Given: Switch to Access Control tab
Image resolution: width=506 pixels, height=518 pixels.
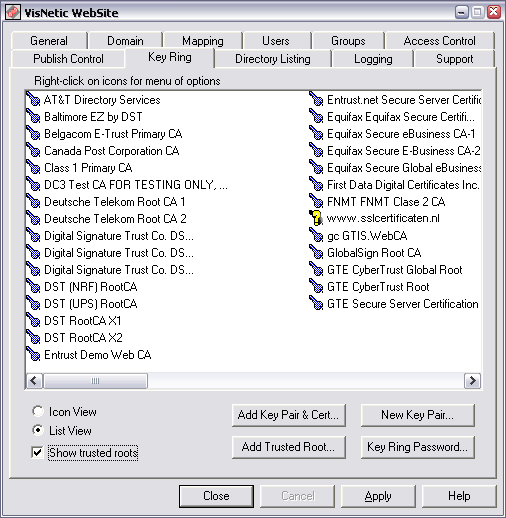Looking at the screenshot, I should click(x=439, y=41).
